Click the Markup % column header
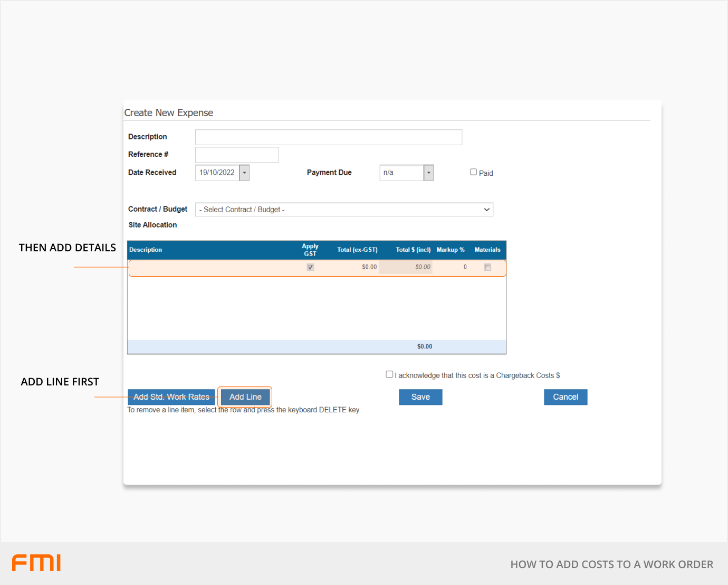 [x=450, y=250]
